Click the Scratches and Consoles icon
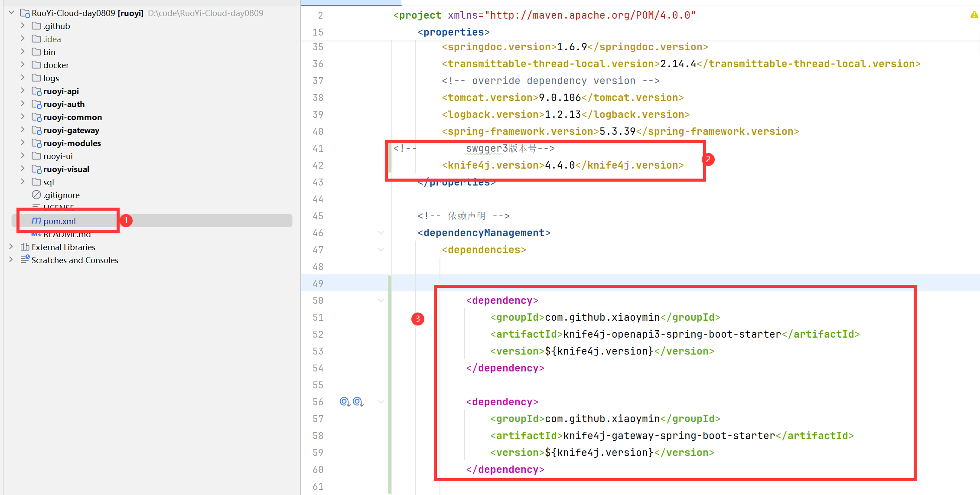 (25, 260)
